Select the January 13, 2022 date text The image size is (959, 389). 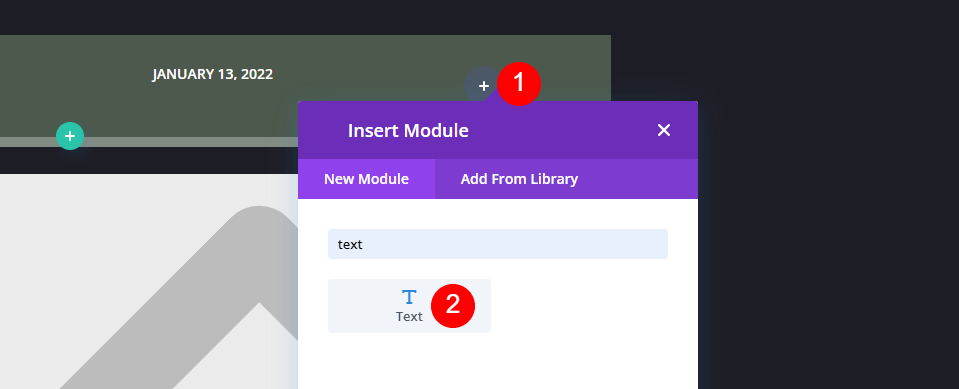(212, 75)
